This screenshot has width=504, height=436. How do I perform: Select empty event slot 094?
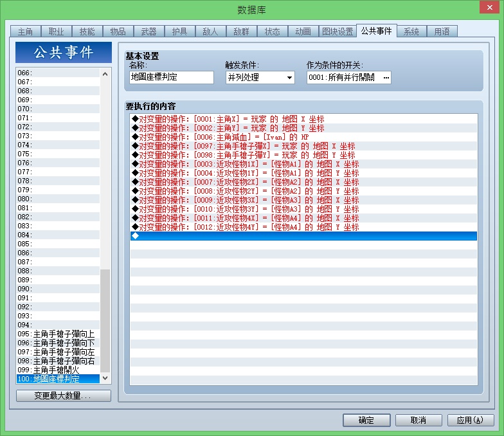(x=58, y=325)
